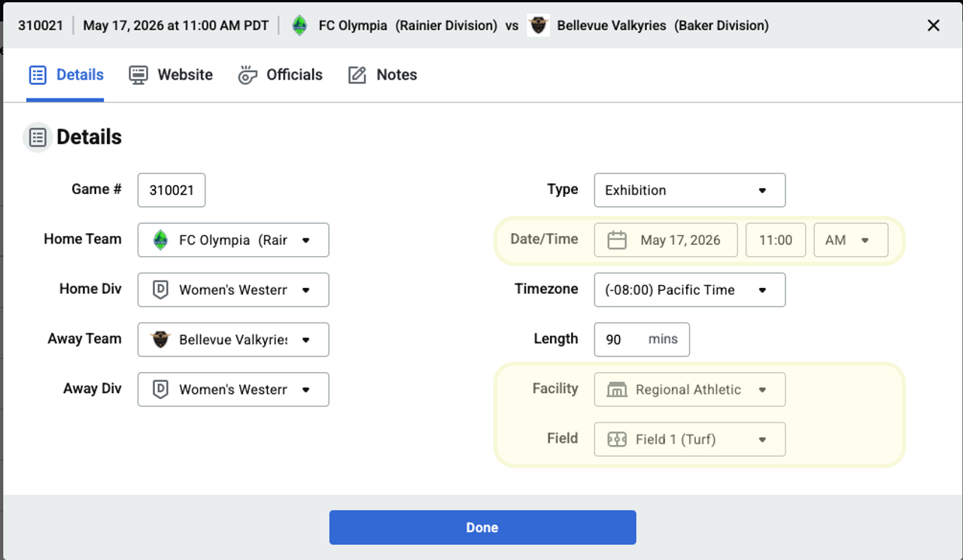Click the field pitch icon

coord(617,440)
